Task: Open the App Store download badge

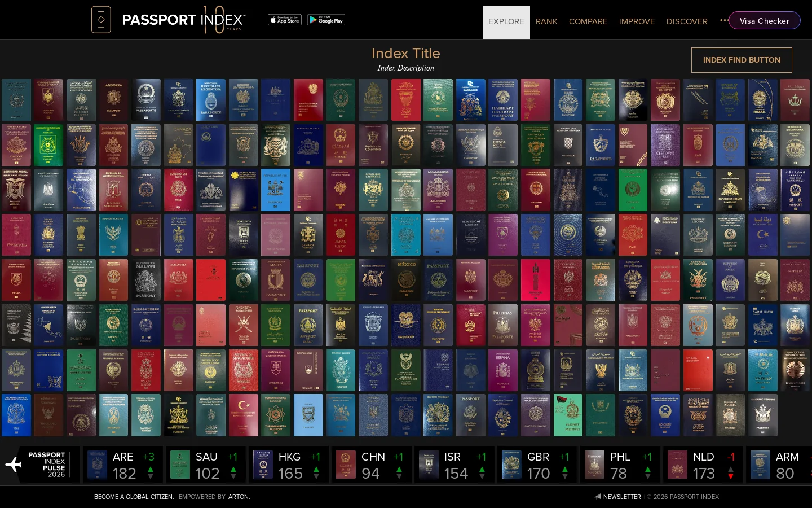Action: [285, 20]
